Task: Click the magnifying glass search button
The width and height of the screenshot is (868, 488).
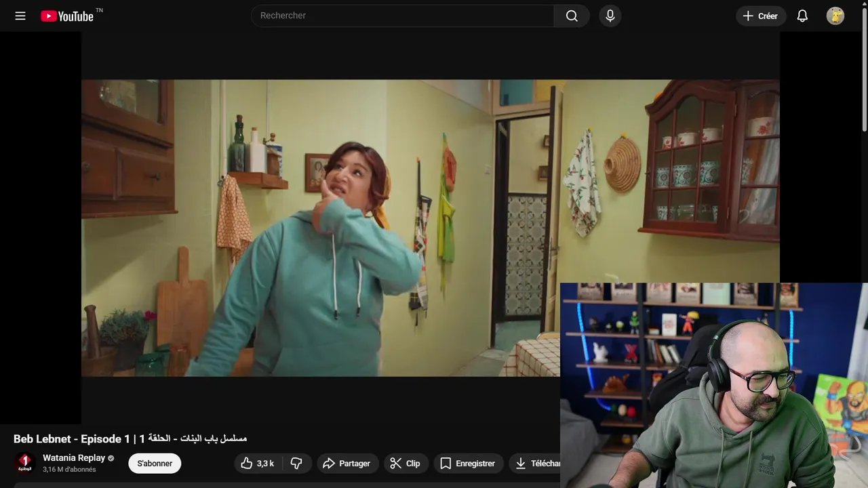Action: (572, 16)
